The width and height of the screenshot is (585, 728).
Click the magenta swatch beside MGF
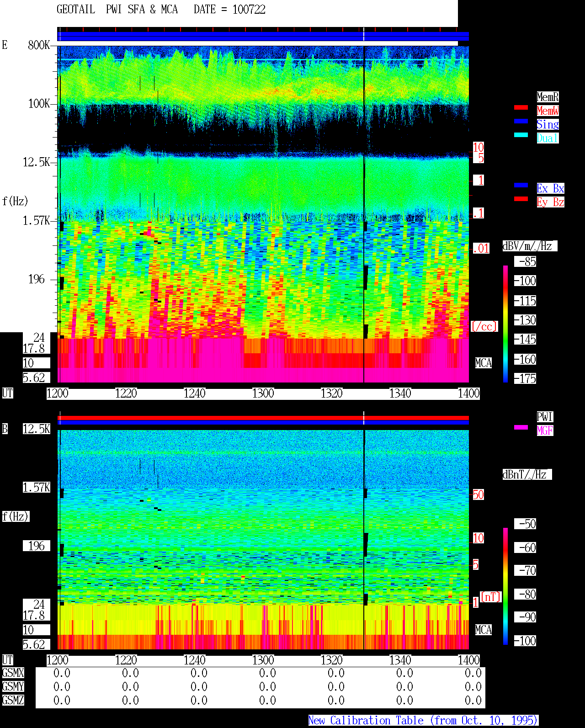click(x=521, y=427)
